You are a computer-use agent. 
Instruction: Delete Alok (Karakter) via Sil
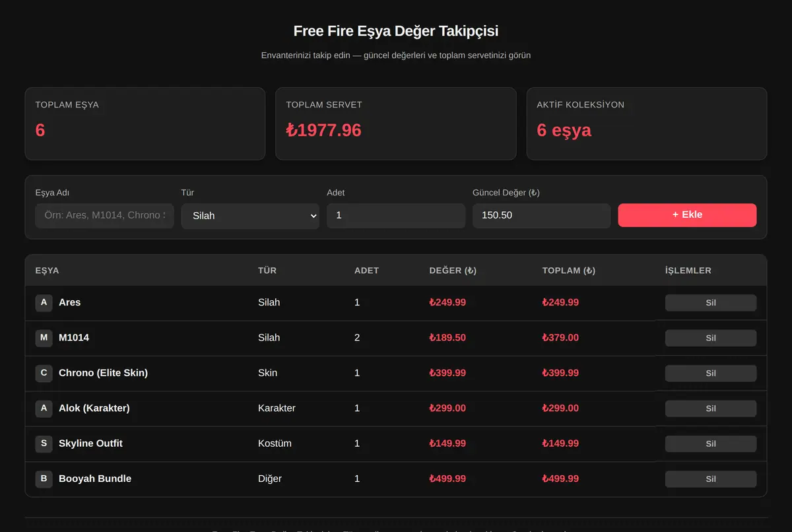[x=711, y=409]
